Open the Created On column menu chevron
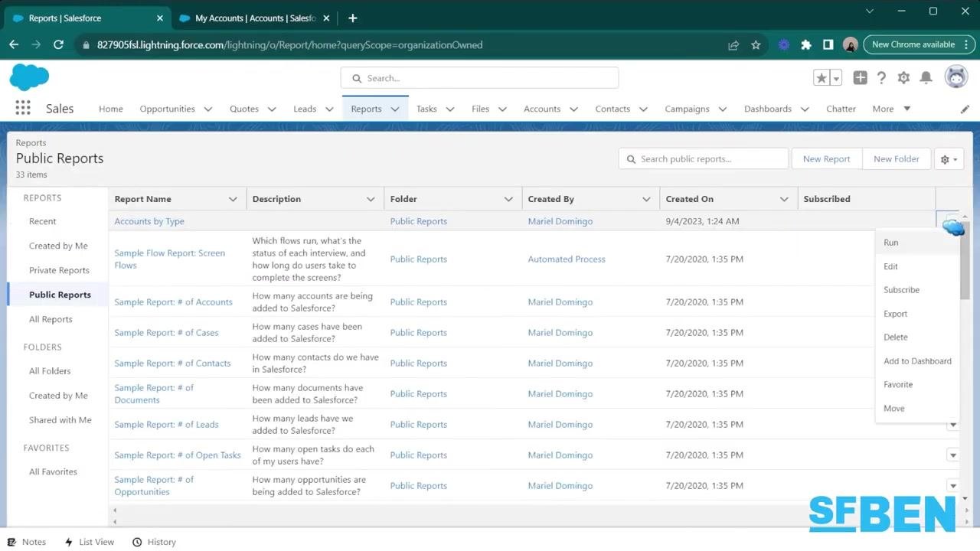 pos(784,199)
